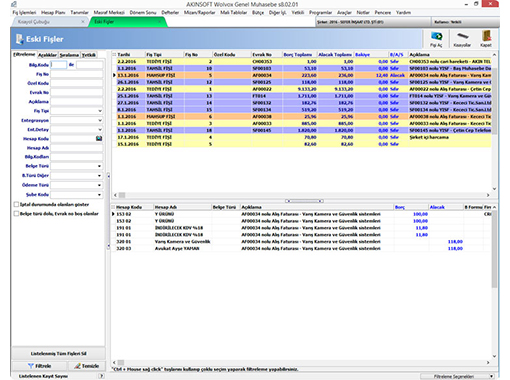Sort by the Borç Toplamı column header
Viewport: 510px width, 380px height.
coord(299,54)
